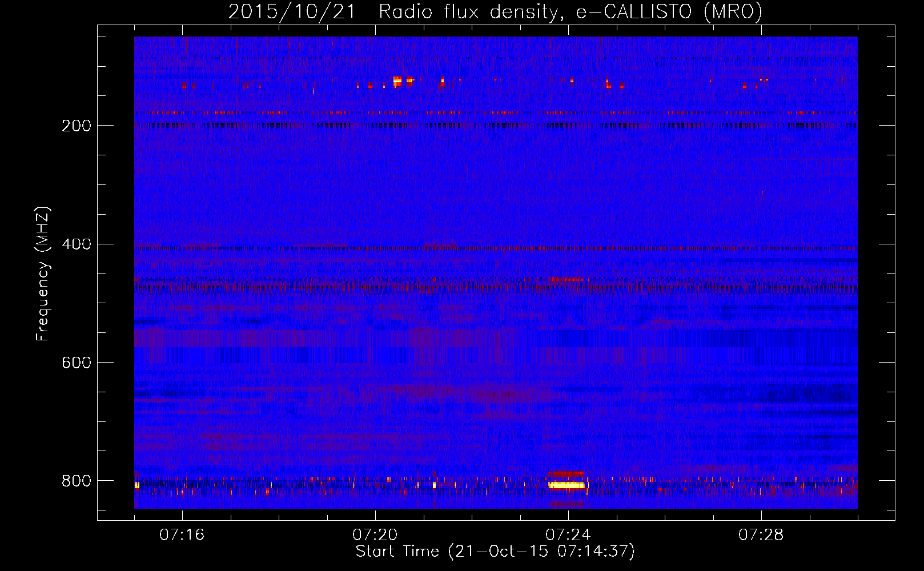
Task: Click the bright burst near 07:20:30 at top of spectrogram
Action: [x=397, y=81]
